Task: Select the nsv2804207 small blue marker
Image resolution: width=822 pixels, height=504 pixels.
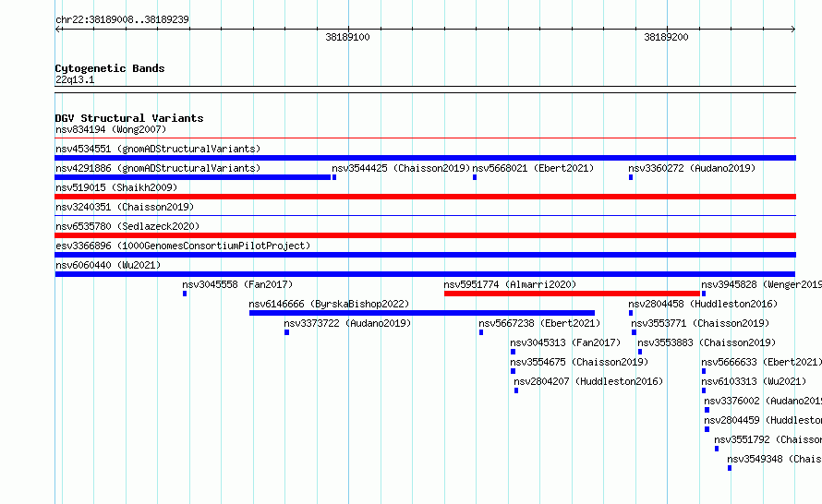Action: pos(516,390)
